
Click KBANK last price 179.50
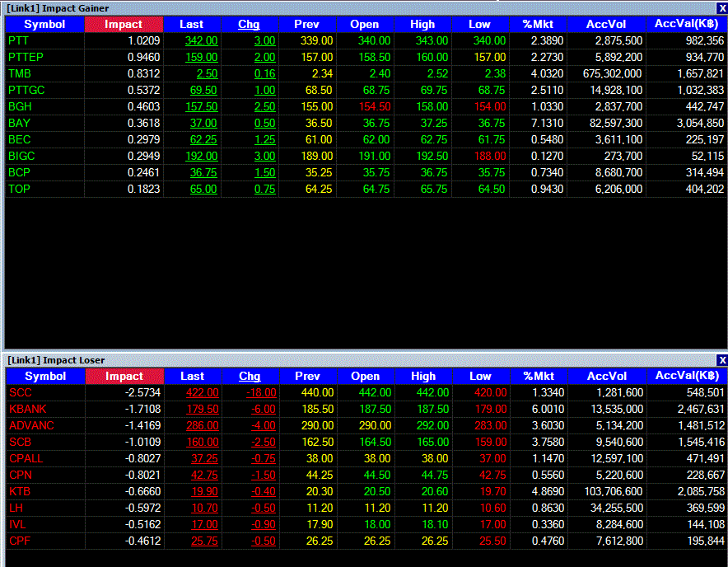pyautogui.click(x=202, y=410)
